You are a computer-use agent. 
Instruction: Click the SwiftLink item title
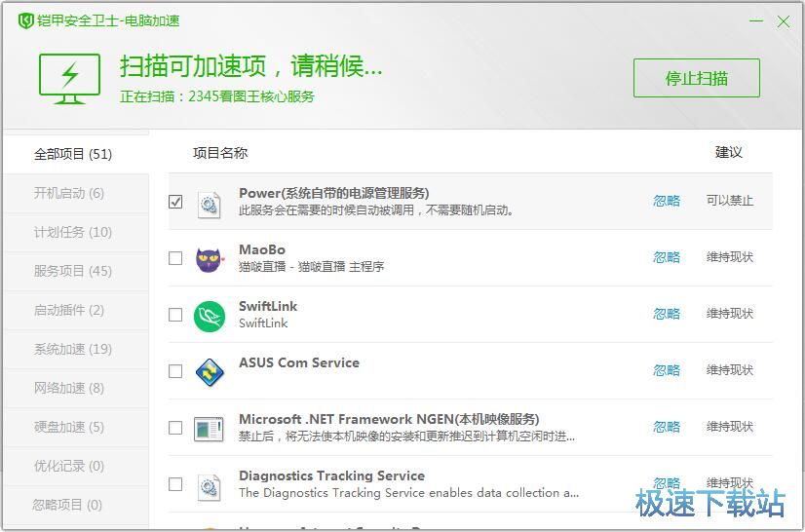(x=268, y=306)
